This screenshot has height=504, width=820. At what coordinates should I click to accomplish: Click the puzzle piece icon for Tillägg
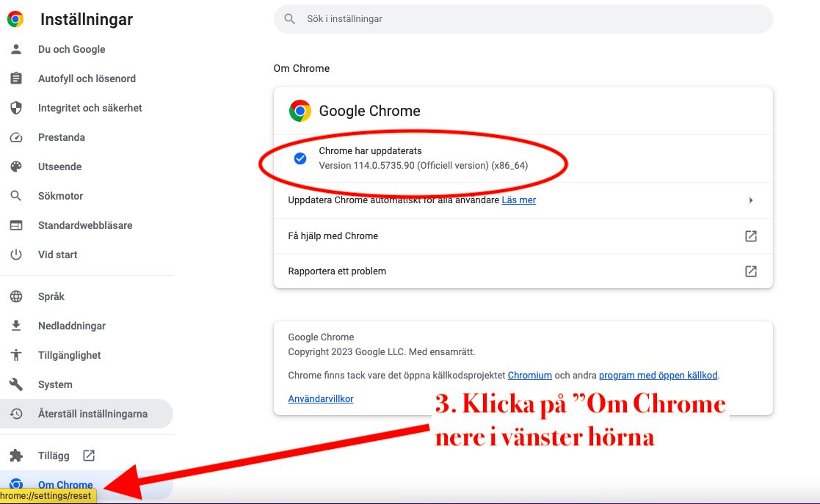click(x=16, y=456)
